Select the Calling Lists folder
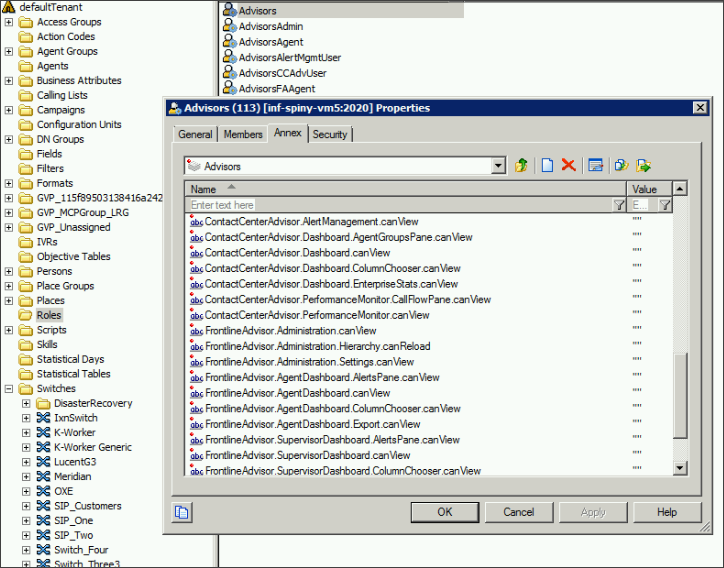This screenshot has width=724, height=568. [x=62, y=95]
